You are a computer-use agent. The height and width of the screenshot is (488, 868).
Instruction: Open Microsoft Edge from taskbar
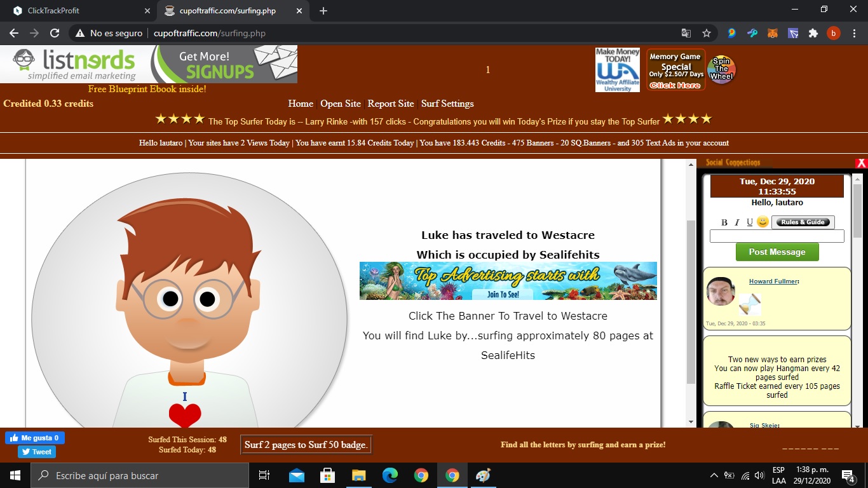point(390,475)
